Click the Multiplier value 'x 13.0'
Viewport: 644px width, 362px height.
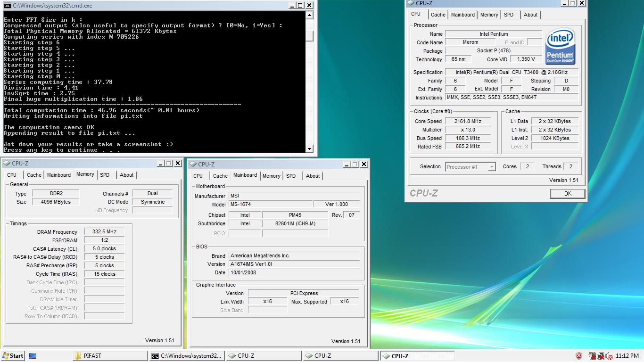[468, 130]
